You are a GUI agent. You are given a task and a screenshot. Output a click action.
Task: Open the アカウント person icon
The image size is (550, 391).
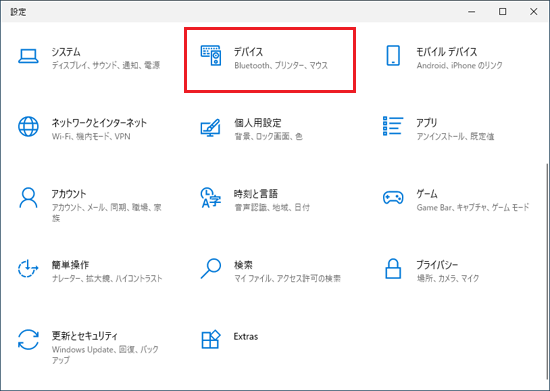(x=28, y=198)
